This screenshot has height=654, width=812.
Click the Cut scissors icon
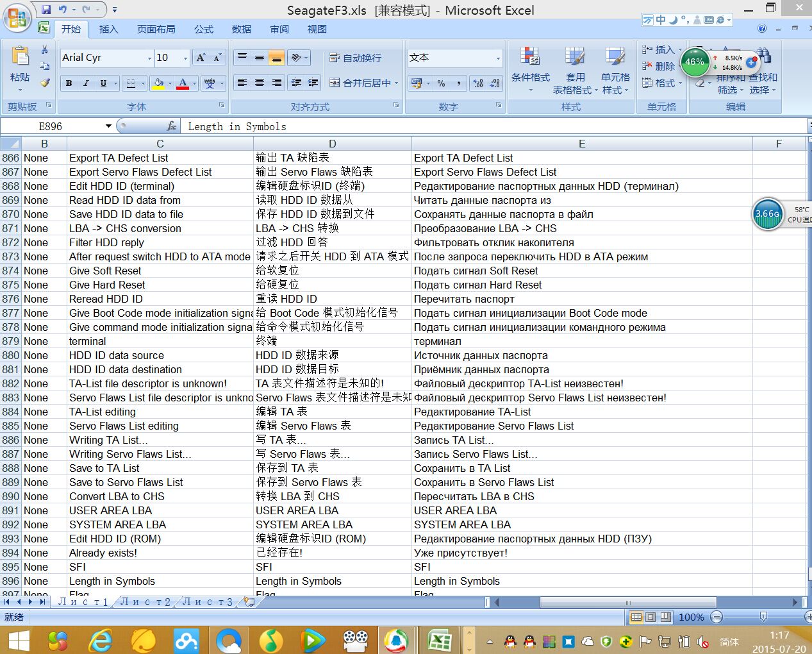point(45,49)
